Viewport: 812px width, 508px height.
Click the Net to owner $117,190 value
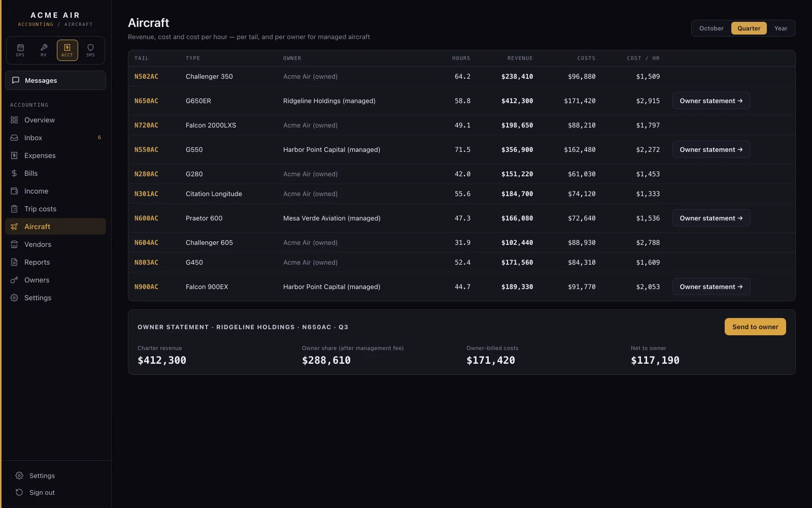pos(655,360)
